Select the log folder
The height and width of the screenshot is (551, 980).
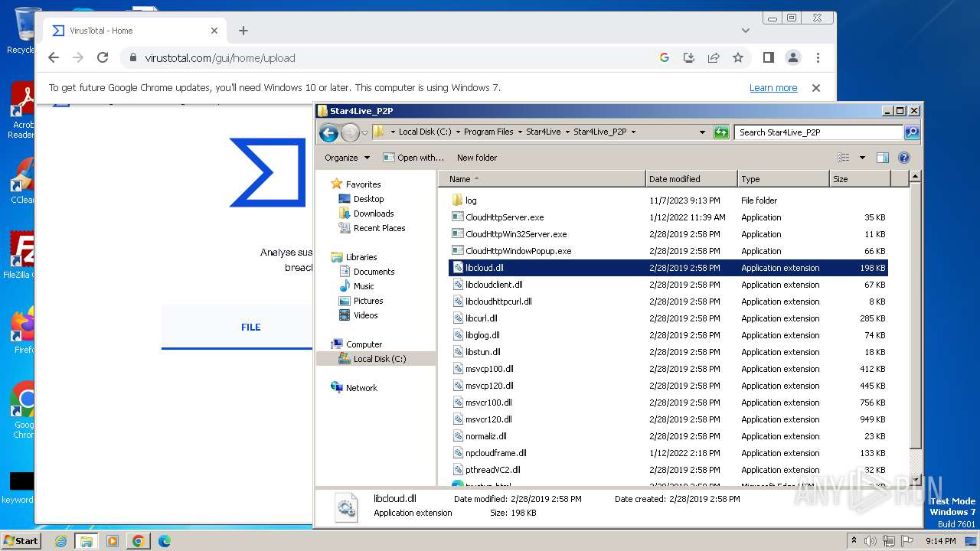pyautogui.click(x=668, y=201)
